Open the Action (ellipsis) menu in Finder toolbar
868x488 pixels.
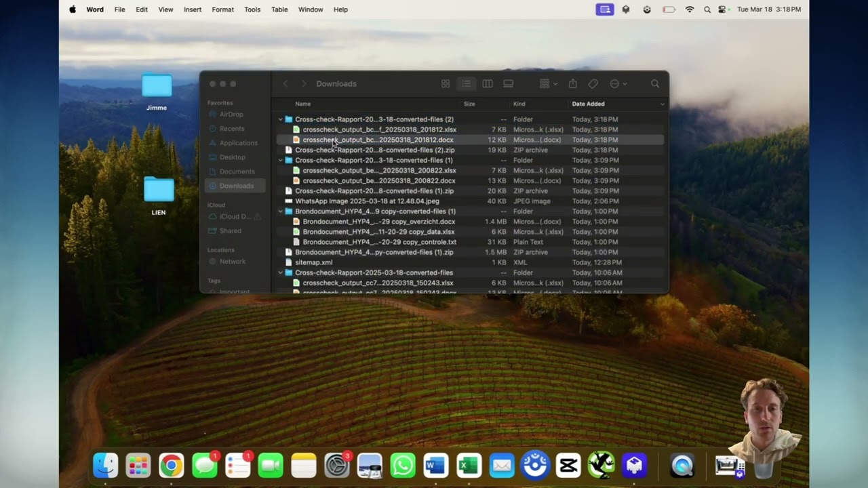[x=618, y=83]
